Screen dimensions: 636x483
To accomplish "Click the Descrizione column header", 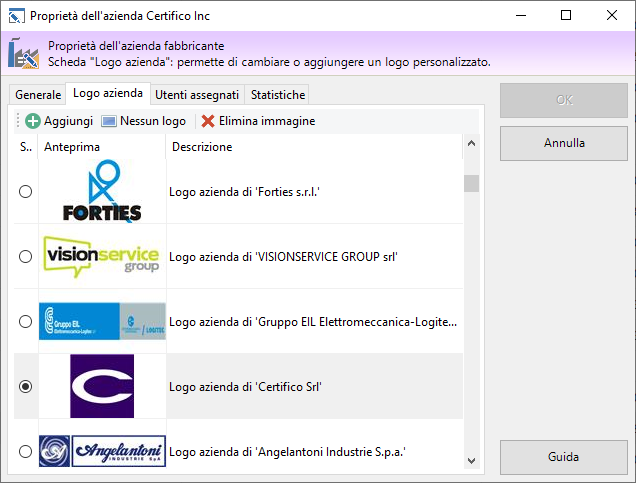I will [314, 147].
